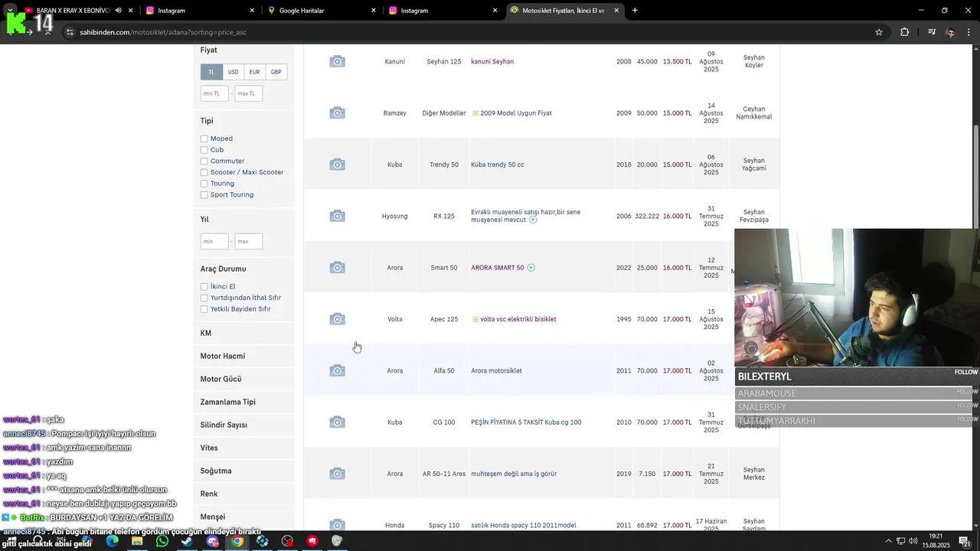This screenshot has height=551, width=980.
Task: Play video icon beside ARORA SMART 50
Action: click(x=531, y=268)
